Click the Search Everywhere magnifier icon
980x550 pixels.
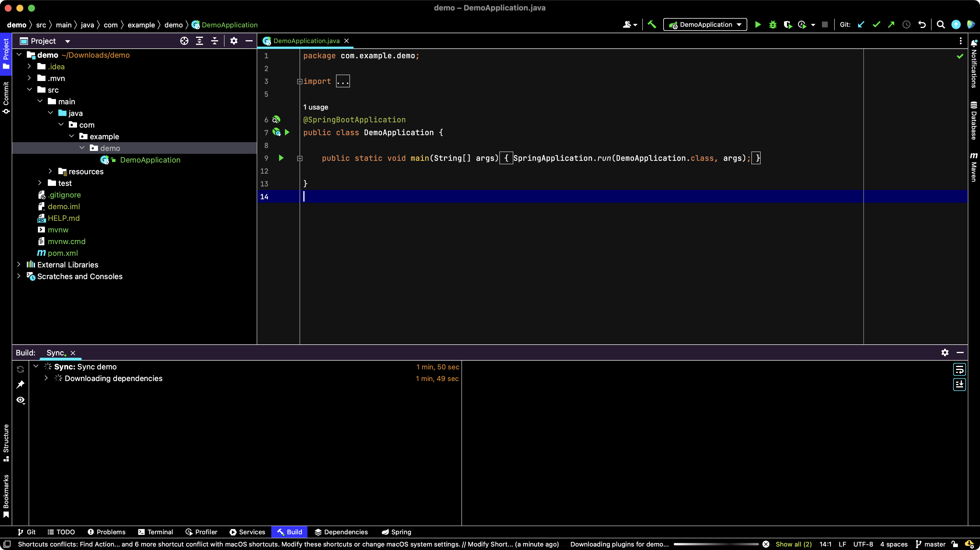tap(940, 25)
